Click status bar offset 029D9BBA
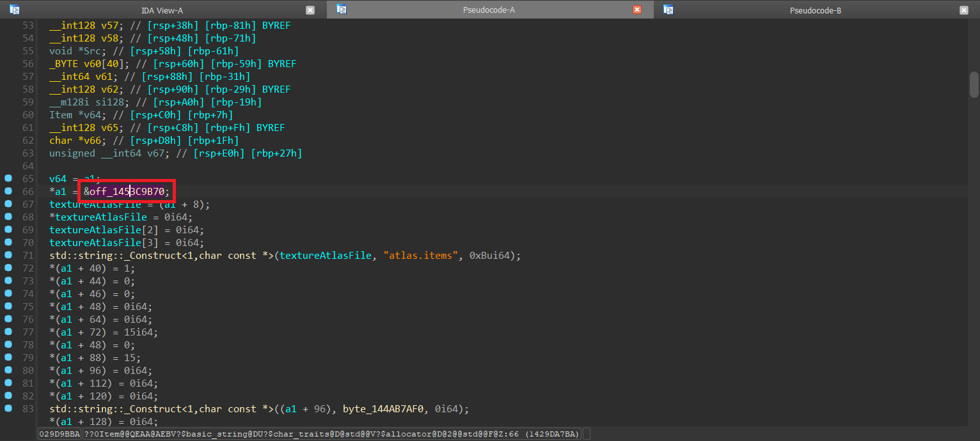This screenshot has width=980, height=441. point(59,434)
